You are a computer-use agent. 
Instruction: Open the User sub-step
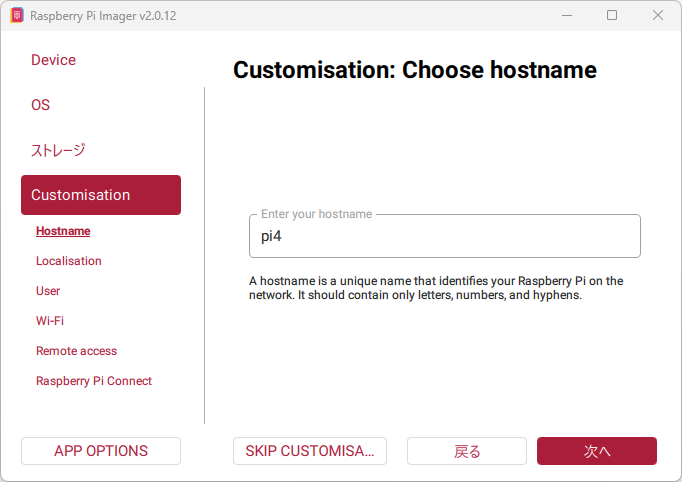[48, 291]
